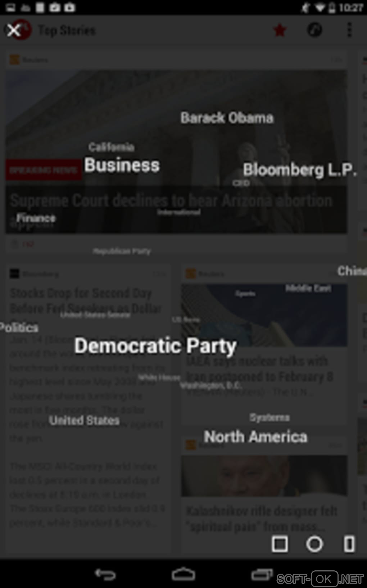
Task: Pick the Barack Obama tag
Action: coord(227,118)
